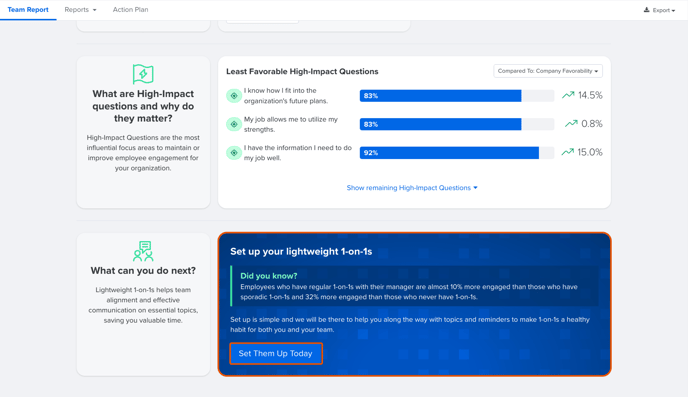Open the Action Plan tab
This screenshot has width=688, height=397.
(x=130, y=10)
